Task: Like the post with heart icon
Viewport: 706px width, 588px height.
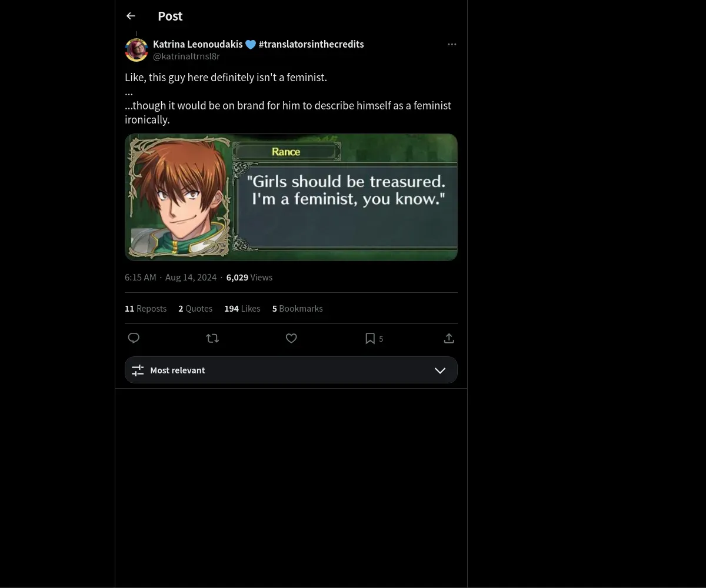Action: click(291, 338)
